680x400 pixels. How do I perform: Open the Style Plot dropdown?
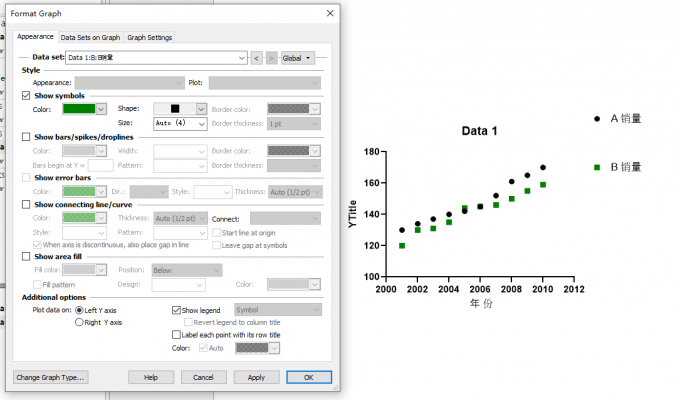click(265, 83)
